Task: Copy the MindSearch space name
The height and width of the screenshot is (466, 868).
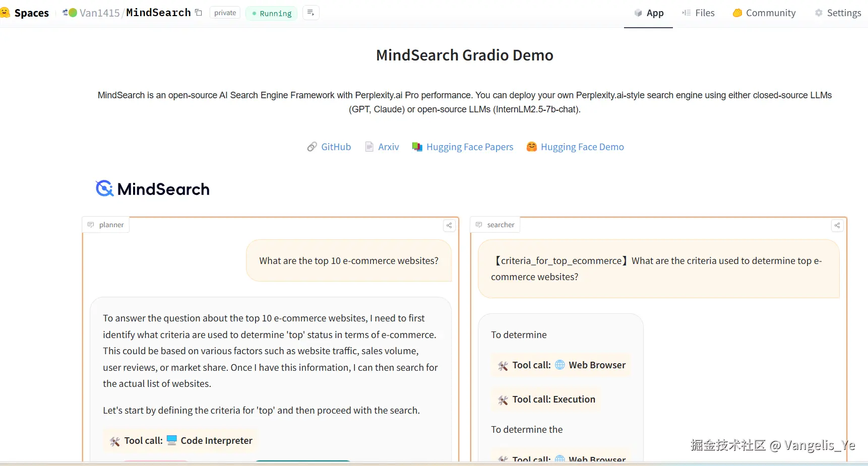Action: click(x=199, y=13)
